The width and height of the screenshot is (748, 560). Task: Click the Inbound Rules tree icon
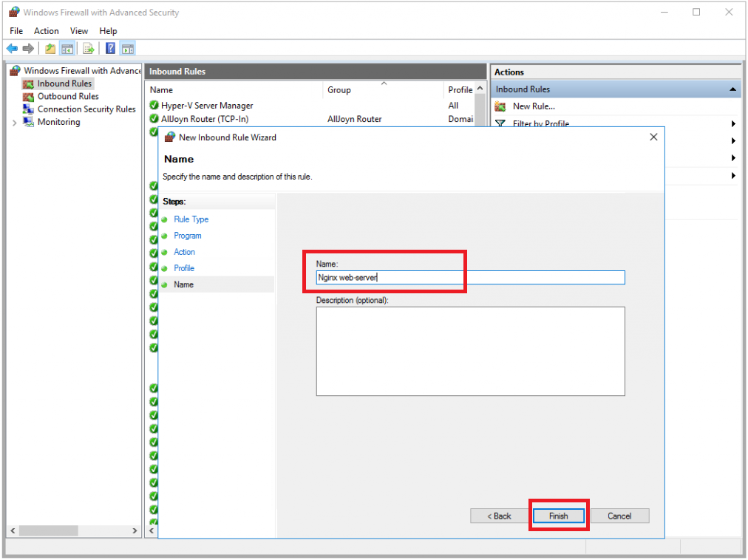(29, 84)
